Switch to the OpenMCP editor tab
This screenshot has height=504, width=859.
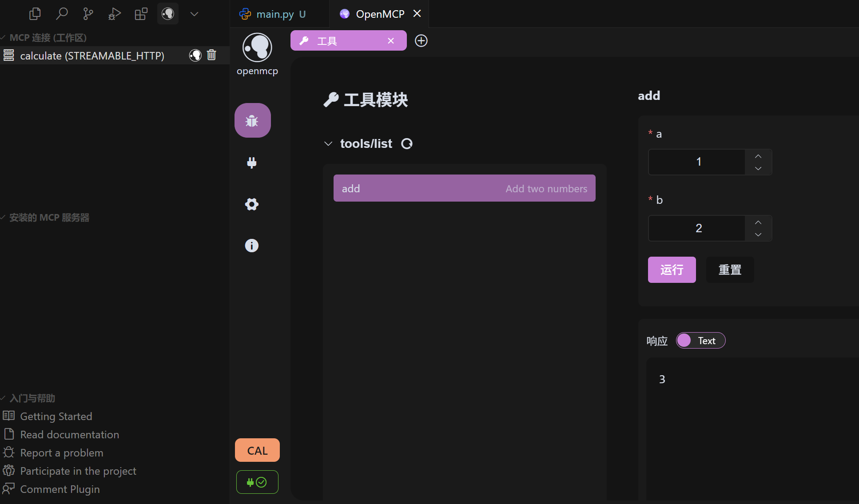pos(380,14)
